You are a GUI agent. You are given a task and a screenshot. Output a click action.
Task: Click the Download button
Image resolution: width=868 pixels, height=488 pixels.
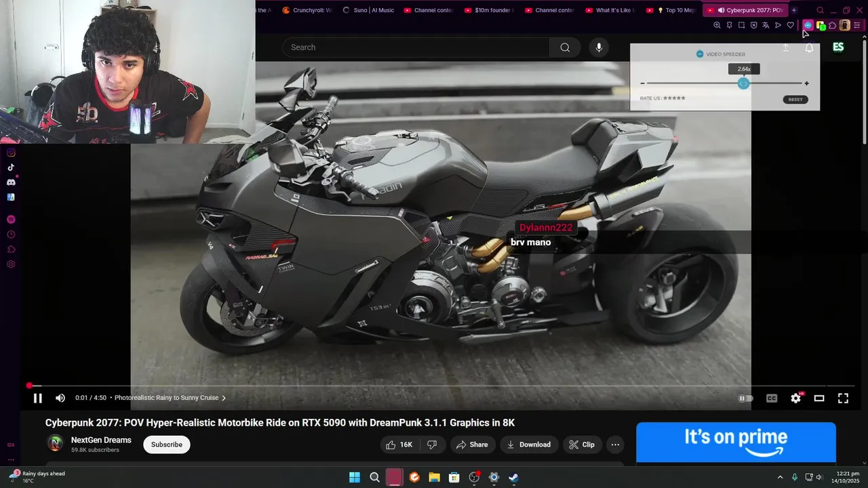[529, 445]
